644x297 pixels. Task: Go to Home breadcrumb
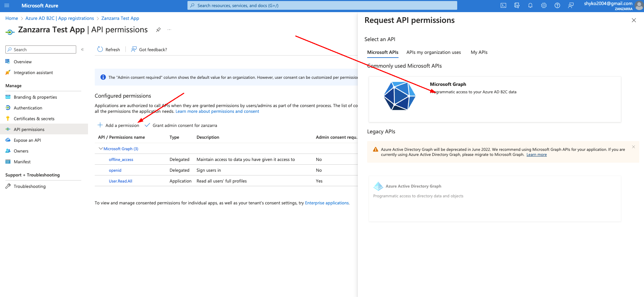(x=12, y=18)
